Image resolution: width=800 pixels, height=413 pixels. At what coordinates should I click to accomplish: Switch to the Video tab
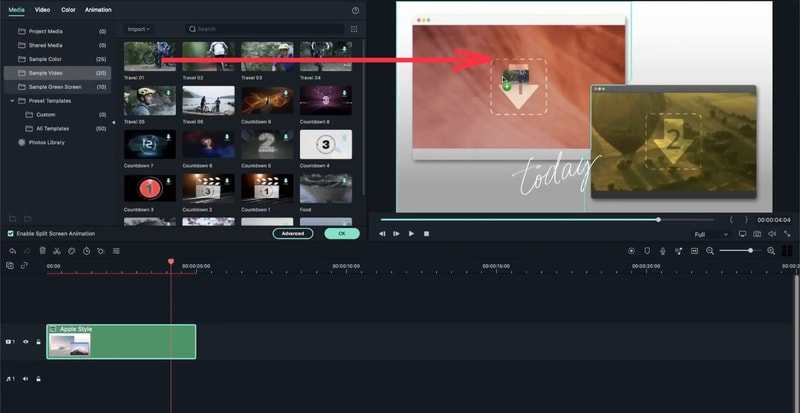click(x=42, y=10)
